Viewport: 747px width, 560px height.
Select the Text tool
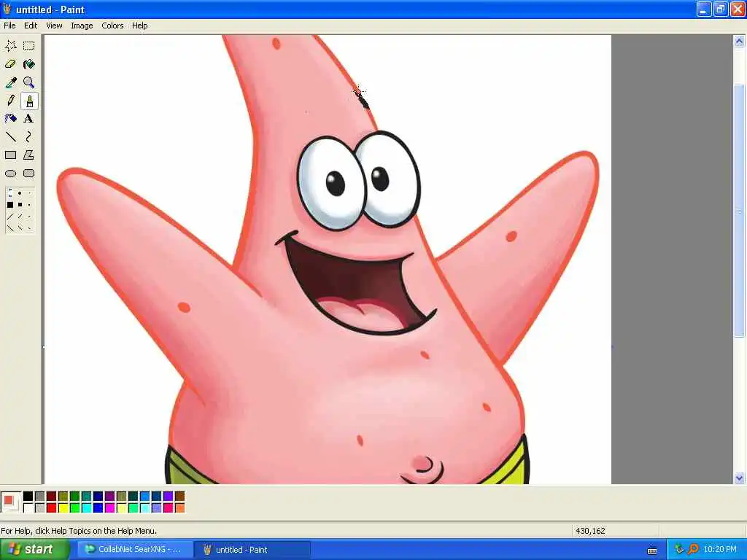[x=29, y=119]
